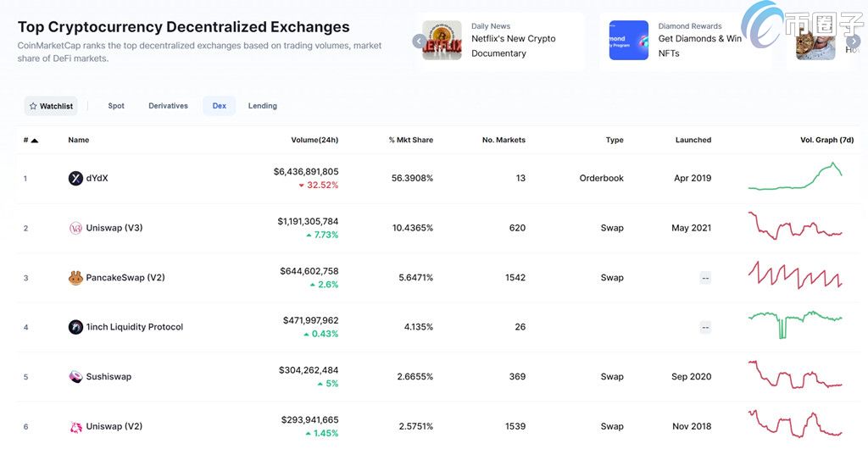868x449 pixels.
Task: Click the May 2021 launch date
Action: [x=692, y=228]
